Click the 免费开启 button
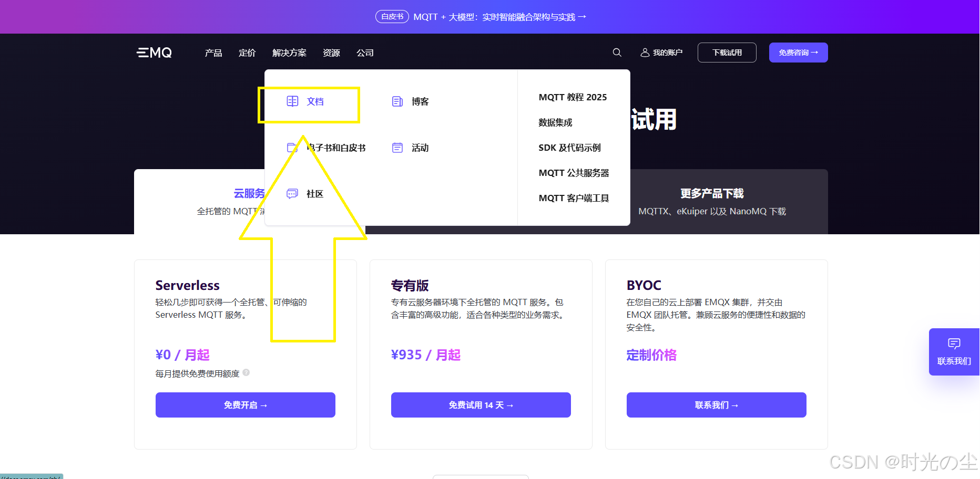The height and width of the screenshot is (479, 980). click(x=246, y=405)
